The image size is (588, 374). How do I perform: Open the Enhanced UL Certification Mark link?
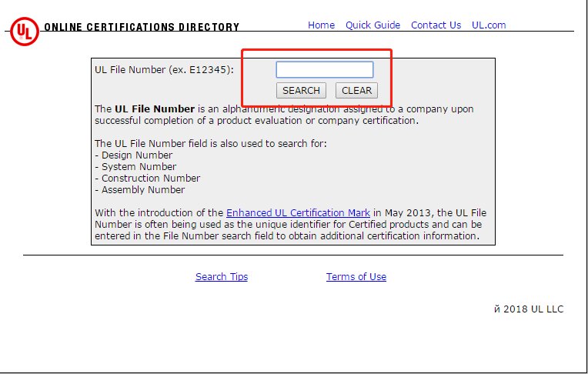(x=298, y=213)
